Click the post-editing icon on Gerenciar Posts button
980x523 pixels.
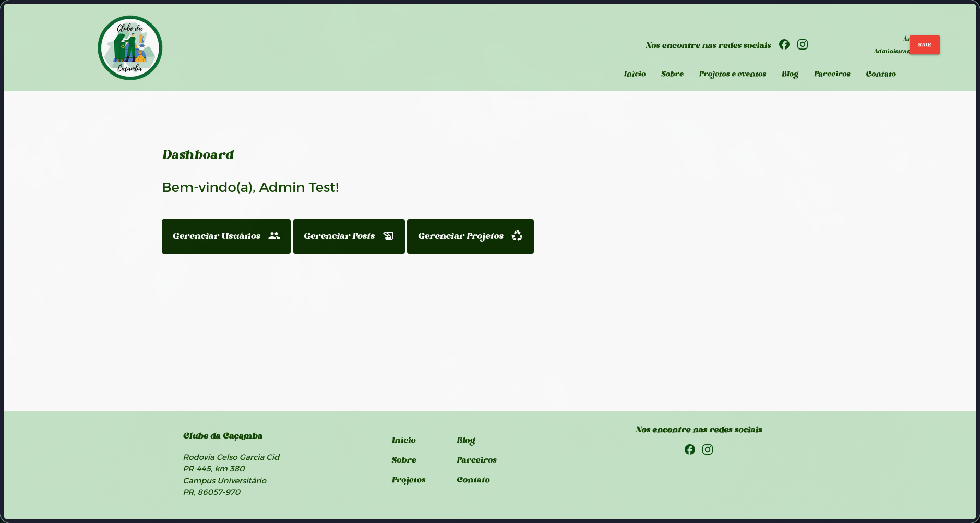388,236
